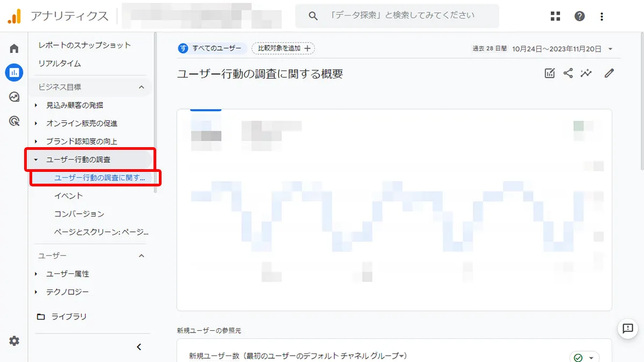The height and width of the screenshot is (362, 644).
Task: Share the report via the share icon
Action: (x=568, y=73)
